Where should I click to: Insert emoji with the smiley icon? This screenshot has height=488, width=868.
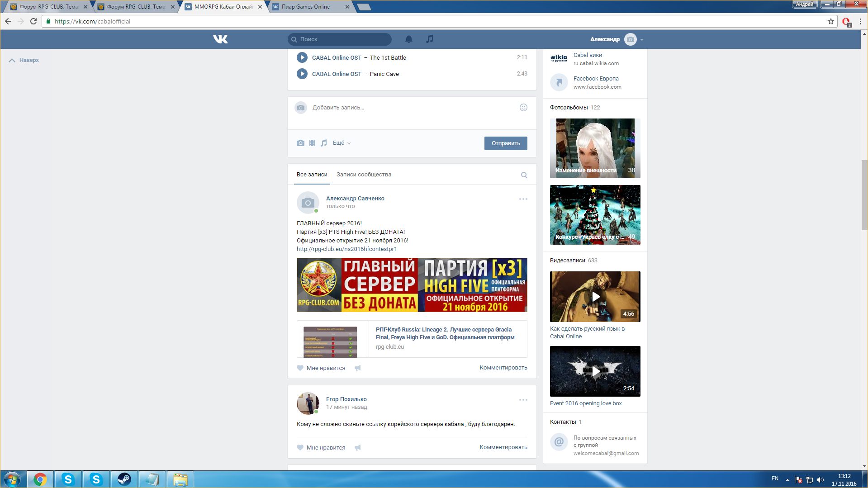coord(523,108)
